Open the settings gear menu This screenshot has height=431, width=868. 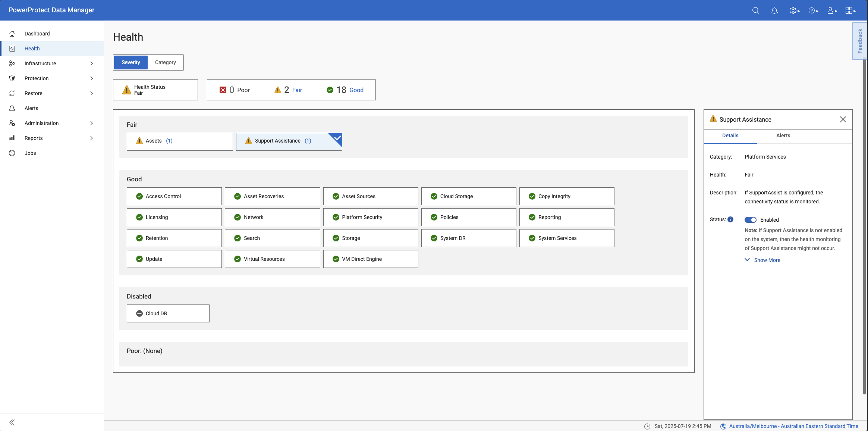[x=794, y=10]
